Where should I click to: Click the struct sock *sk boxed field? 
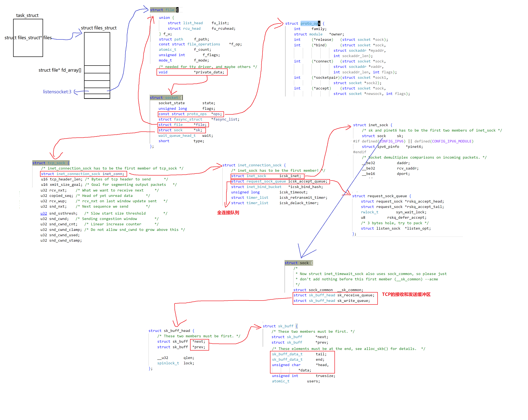point(182,130)
